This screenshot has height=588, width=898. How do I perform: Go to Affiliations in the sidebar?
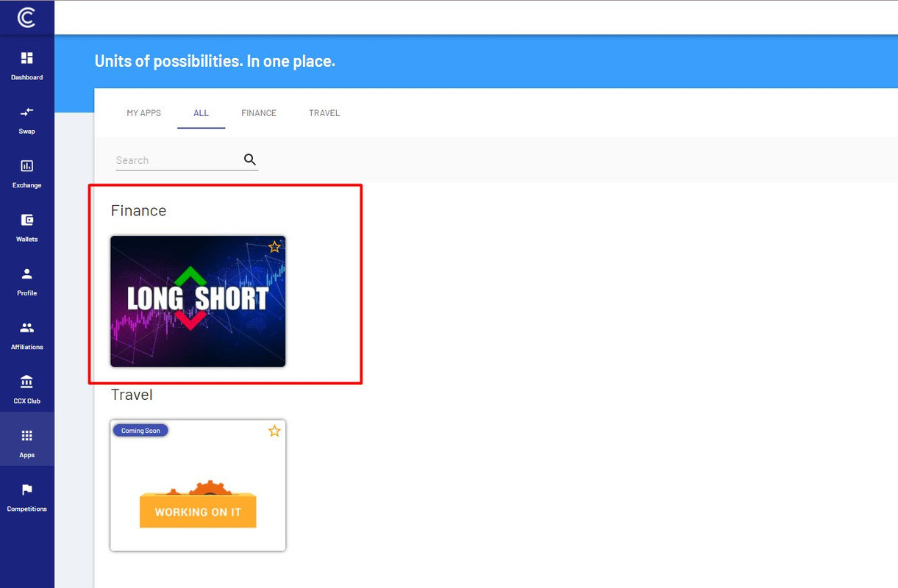pos(26,335)
